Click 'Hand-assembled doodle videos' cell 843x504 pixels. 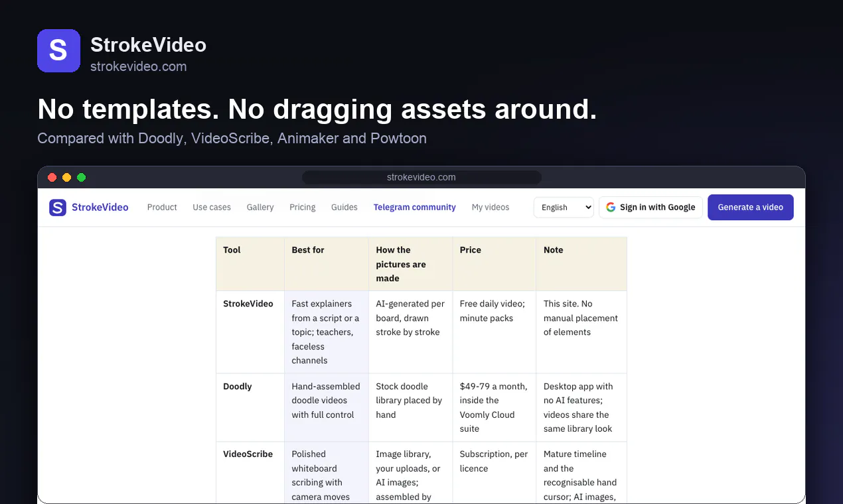pyautogui.click(x=327, y=408)
